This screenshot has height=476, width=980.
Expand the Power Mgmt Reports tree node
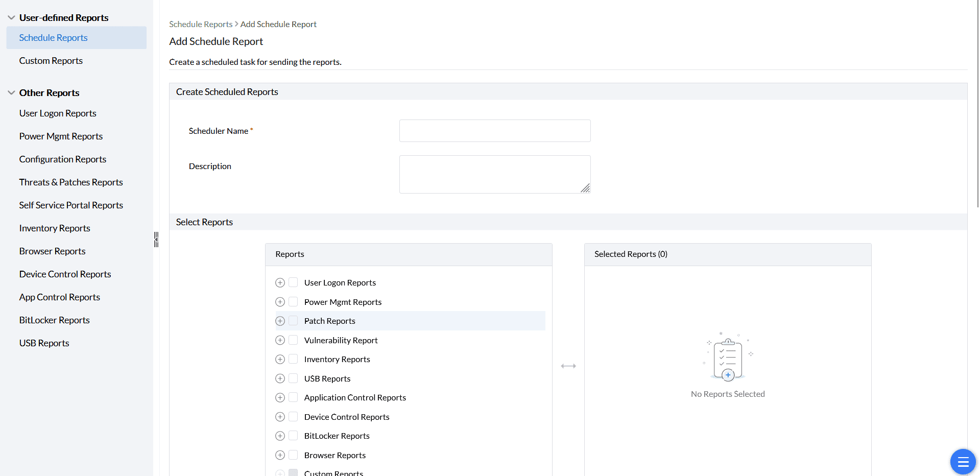pyautogui.click(x=280, y=302)
